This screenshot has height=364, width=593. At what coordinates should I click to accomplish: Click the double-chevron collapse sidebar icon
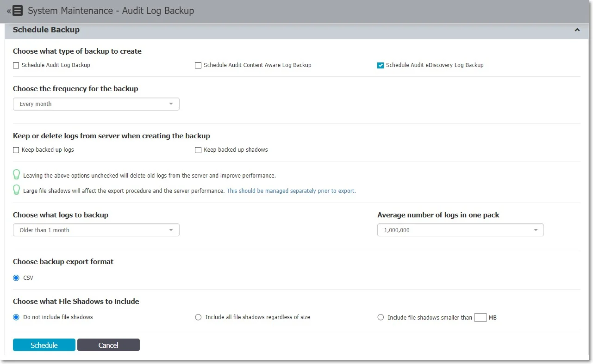coord(9,11)
